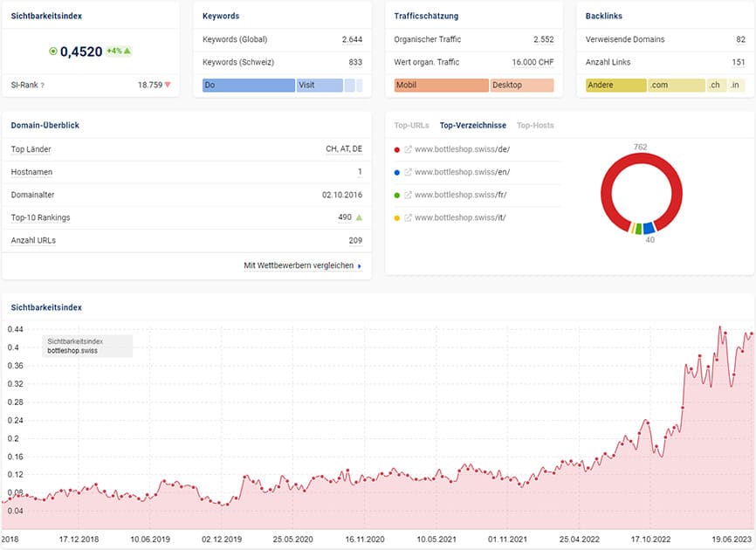Image resolution: width=756 pixels, height=550 pixels.
Task: Click the red SI-Rank down arrow
Action: [x=168, y=86]
